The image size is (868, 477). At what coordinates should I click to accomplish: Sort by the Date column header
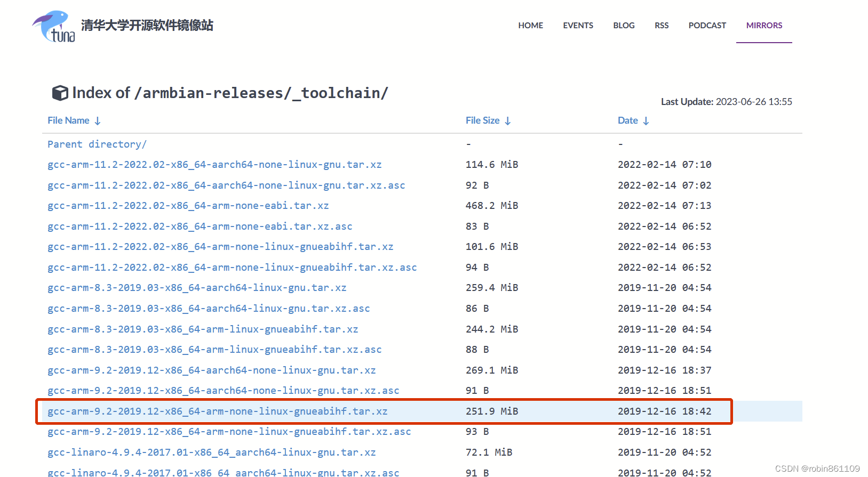point(627,120)
